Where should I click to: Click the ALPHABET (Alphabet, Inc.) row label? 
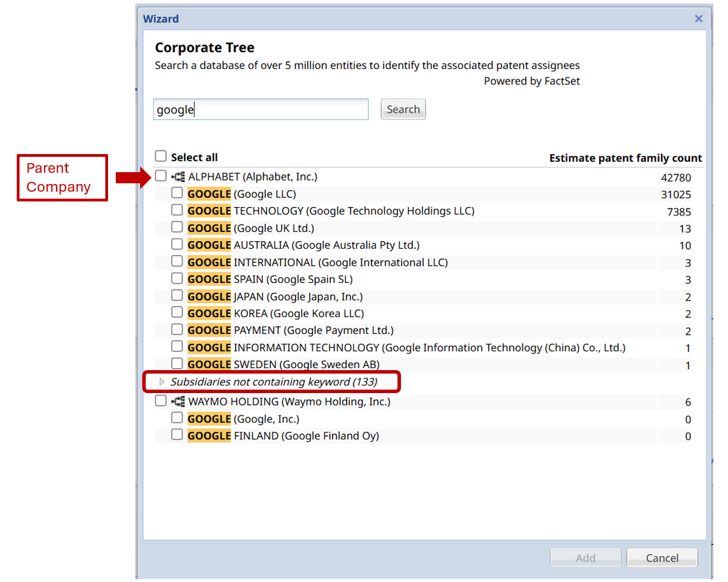252,177
